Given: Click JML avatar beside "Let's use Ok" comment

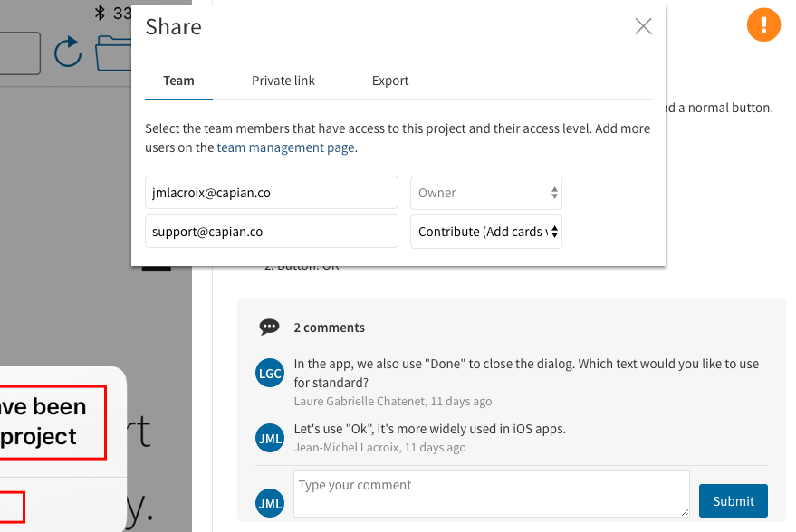Looking at the screenshot, I should (271, 437).
